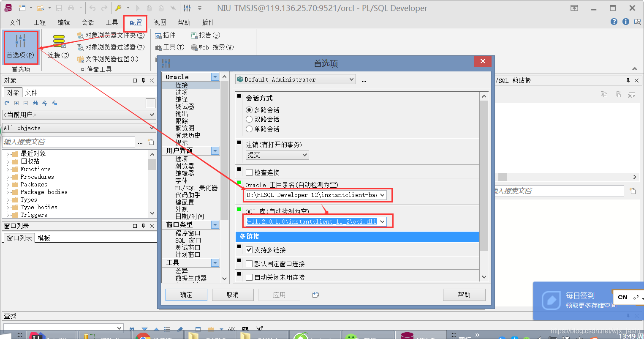Collapse the Oracle section in preferences list
This screenshot has height=339, width=644.
(215, 77)
